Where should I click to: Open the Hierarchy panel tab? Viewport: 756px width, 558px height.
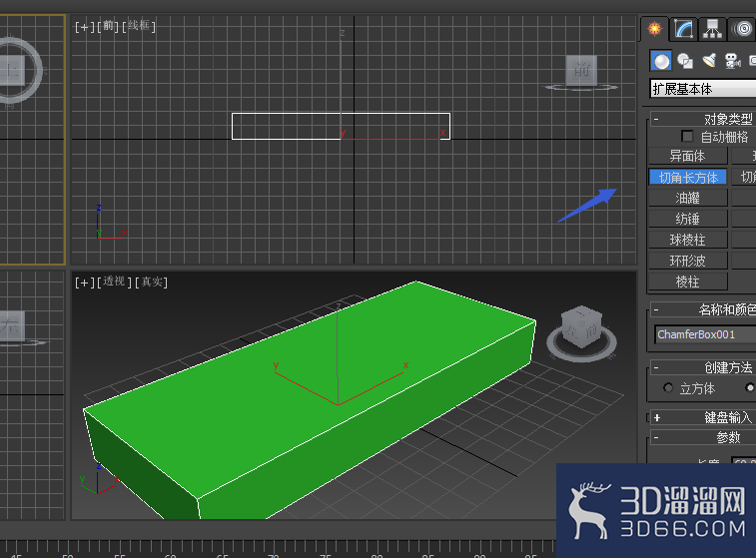712,29
